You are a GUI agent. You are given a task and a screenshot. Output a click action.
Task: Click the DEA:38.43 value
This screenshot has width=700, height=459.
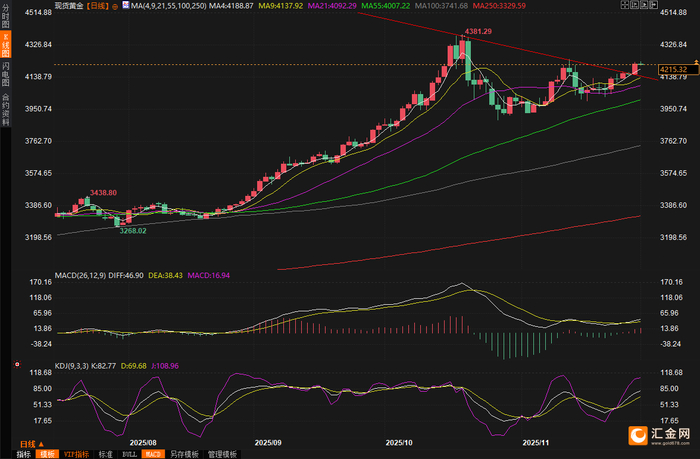[x=165, y=275]
